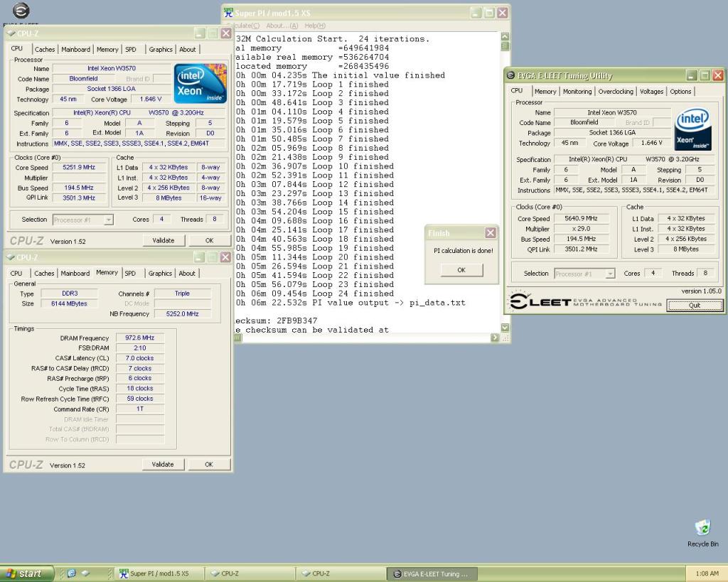Click Validate in bottom CPU-Z window
Viewport: 728px width, 582px height.
tap(163, 464)
